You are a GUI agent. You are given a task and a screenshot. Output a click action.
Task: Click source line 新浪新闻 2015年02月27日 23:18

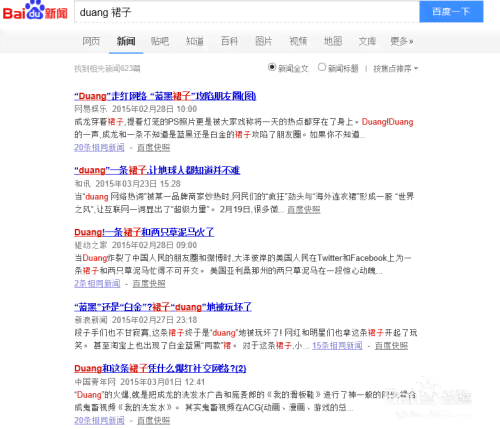pos(136,320)
